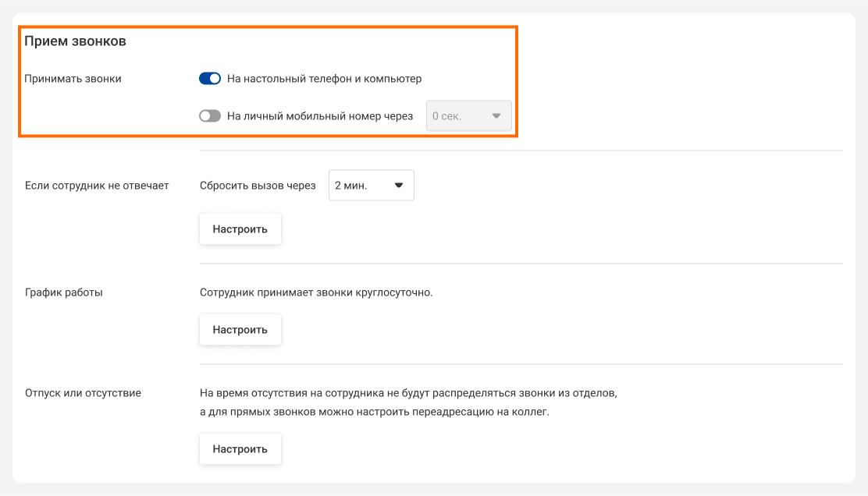868x496 pixels.
Task: Click the "Сбросить вызов через" text
Action: [258, 186]
